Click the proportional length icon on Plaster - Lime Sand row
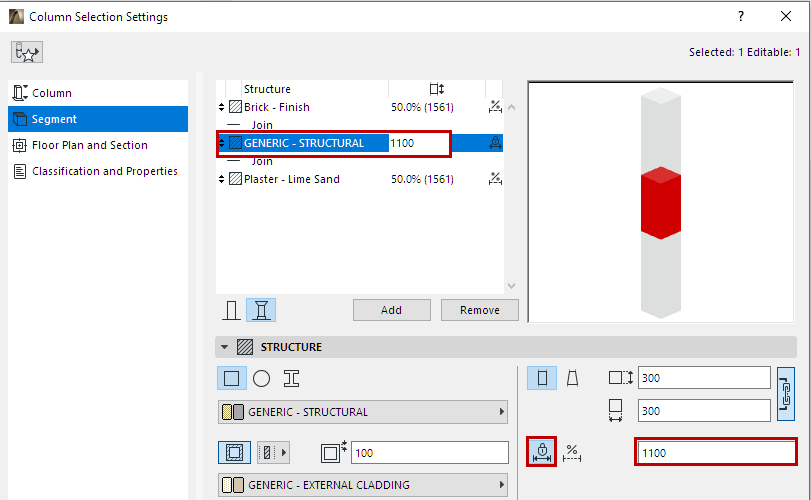Viewport: 811px width, 500px height. tap(495, 179)
